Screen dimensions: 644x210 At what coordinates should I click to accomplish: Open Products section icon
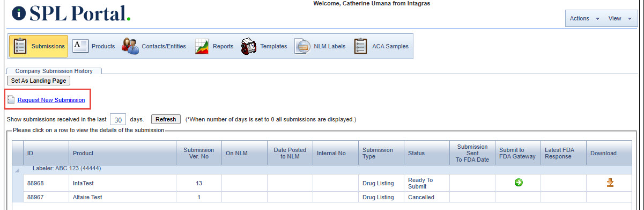pyautogui.click(x=79, y=46)
